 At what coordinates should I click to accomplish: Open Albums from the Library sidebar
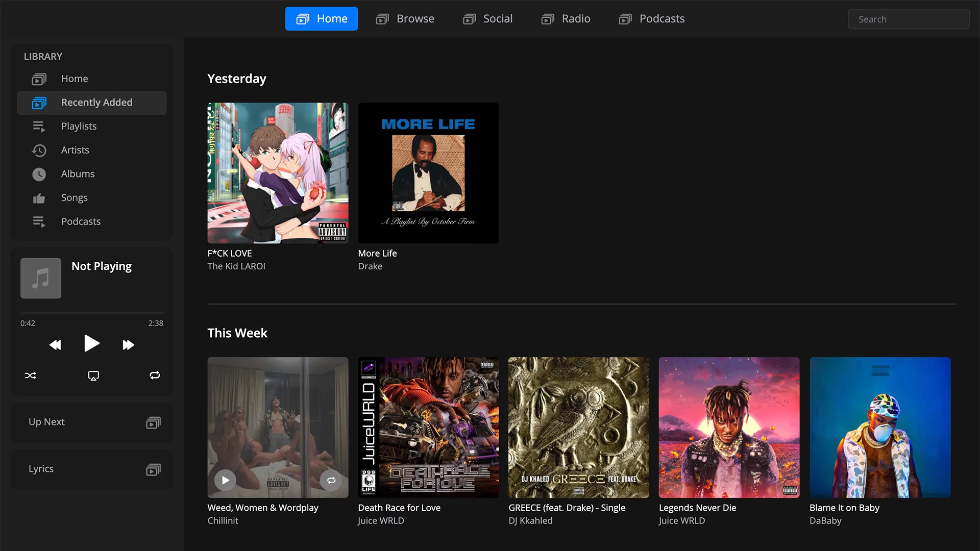(x=92, y=174)
